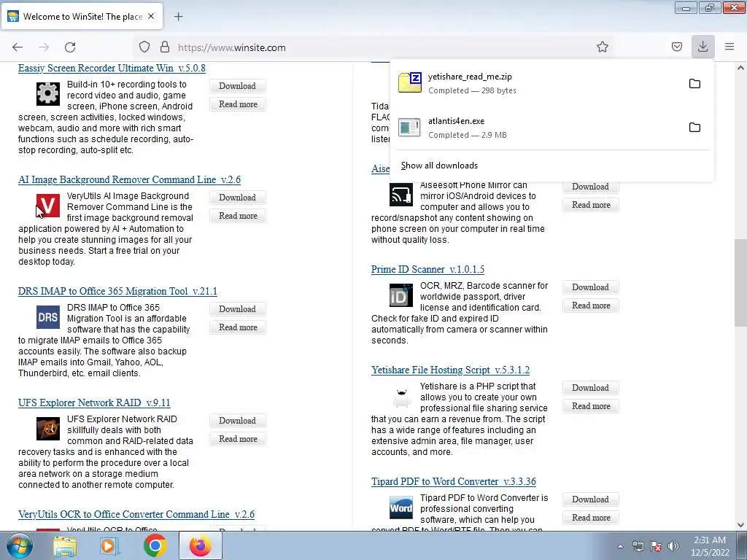Image resolution: width=747 pixels, height=560 pixels.
Task: Open Tipard PDF to Word Converter link
Action: click(454, 481)
